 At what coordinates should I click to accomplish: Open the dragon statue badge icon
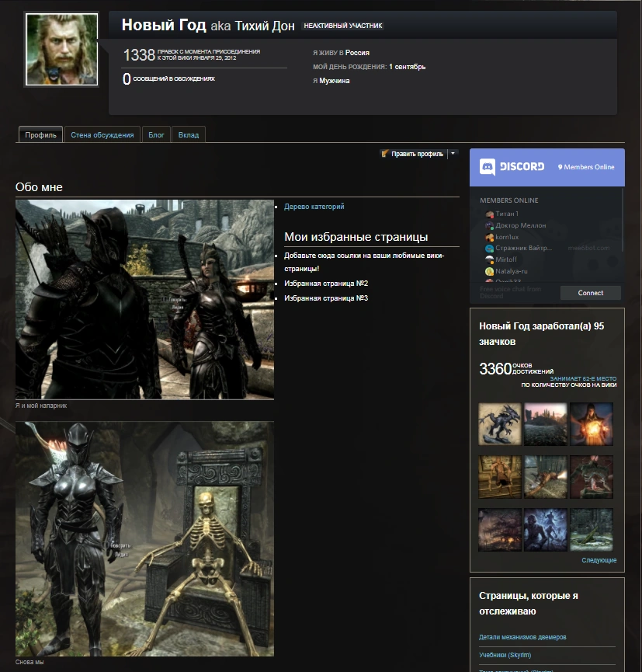pos(500,424)
